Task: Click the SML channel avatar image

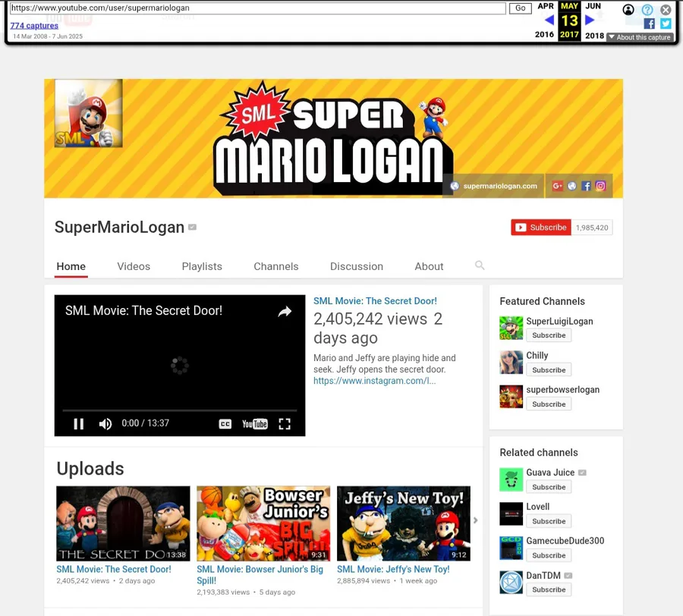Action: [x=89, y=113]
